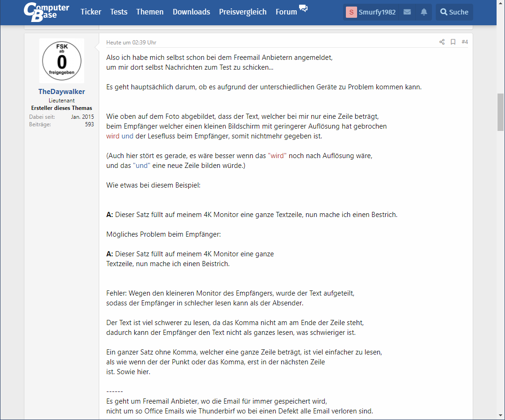This screenshot has height=420, width=505.
Task: Click 'Ersteller dieses Themas' label
Action: pos(61,108)
